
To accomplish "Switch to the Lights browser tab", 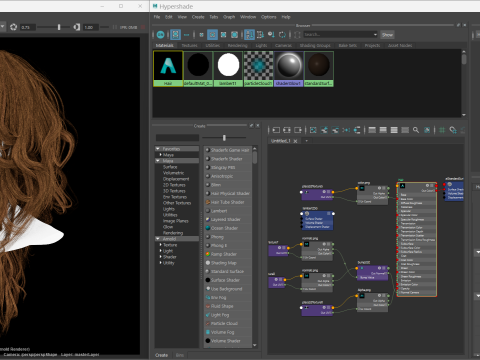I will pos(261,46).
